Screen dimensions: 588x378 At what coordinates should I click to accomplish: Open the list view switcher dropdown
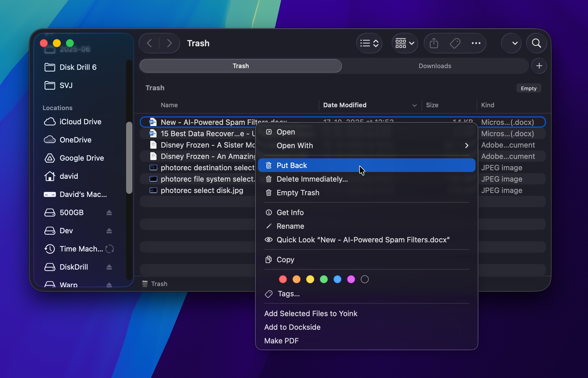coord(369,43)
